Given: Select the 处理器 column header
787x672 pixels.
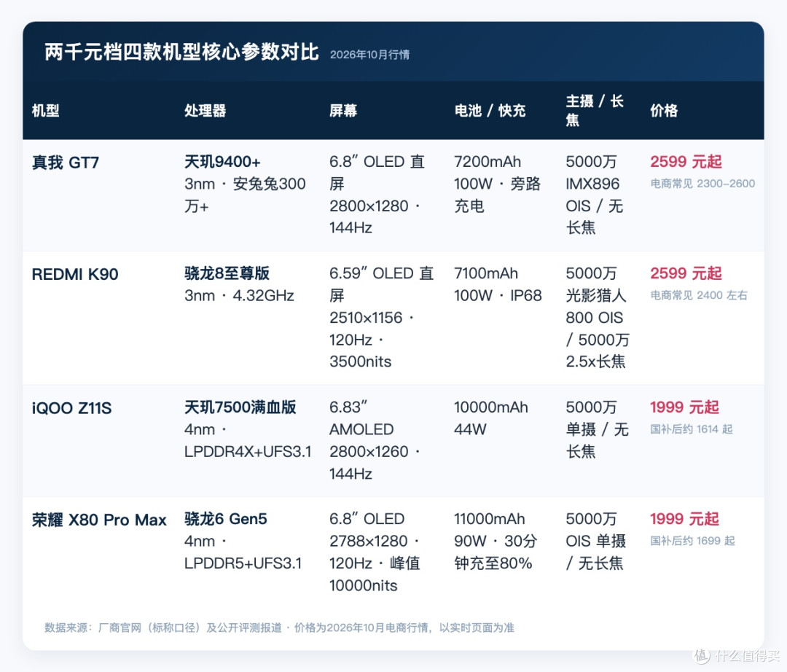Looking at the screenshot, I should [x=205, y=110].
